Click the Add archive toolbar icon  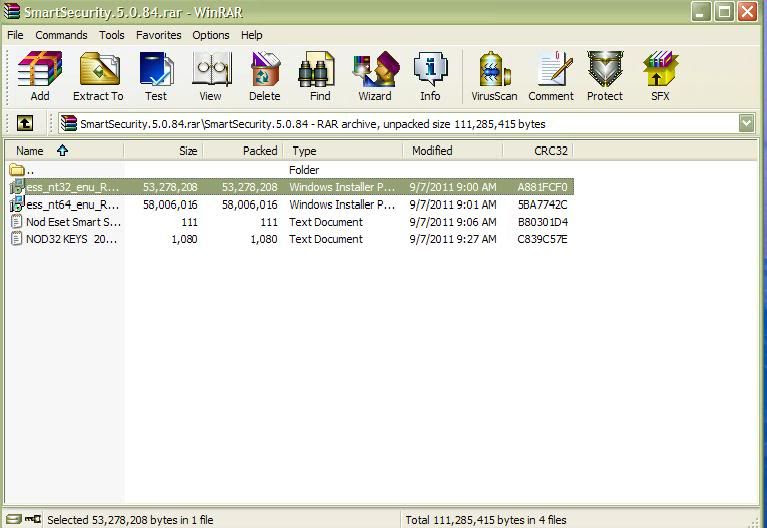(x=40, y=69)
